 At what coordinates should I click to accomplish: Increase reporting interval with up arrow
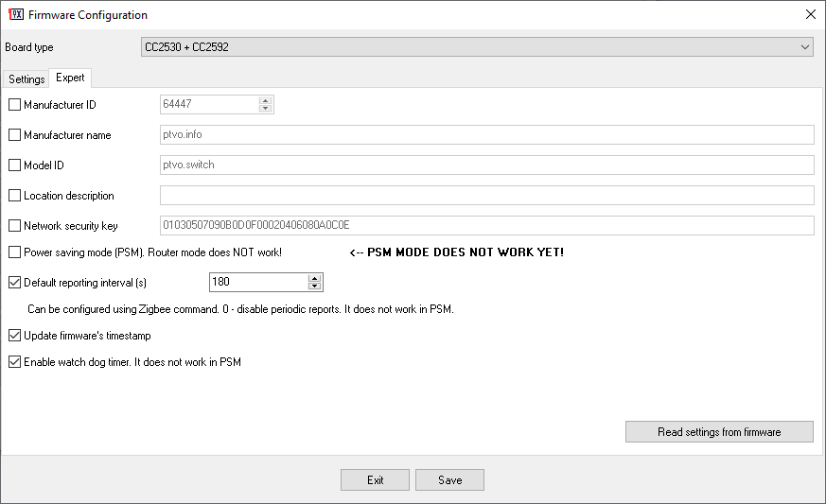[x=314, y=278]
